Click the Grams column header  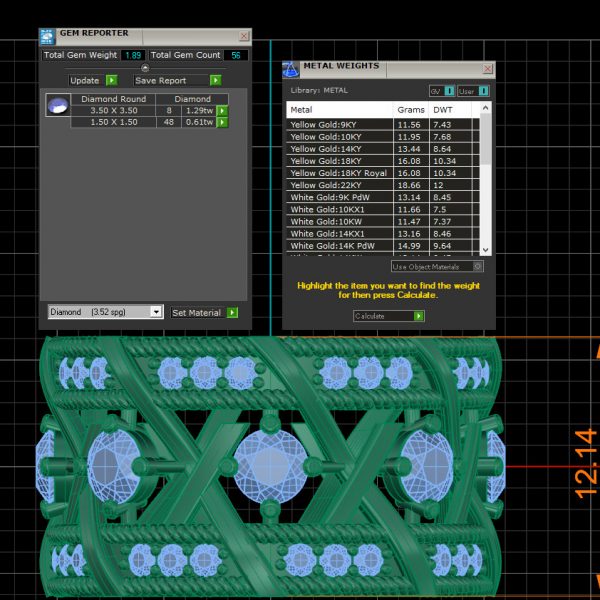[410, 110]
